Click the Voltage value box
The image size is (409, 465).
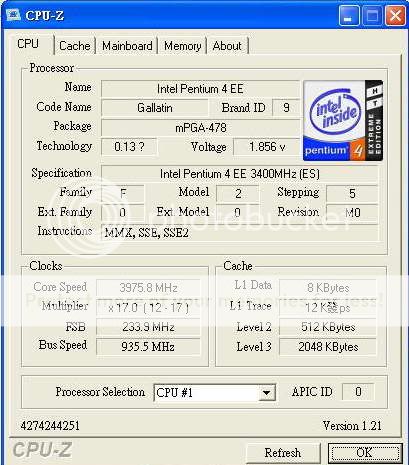[267, 147]
